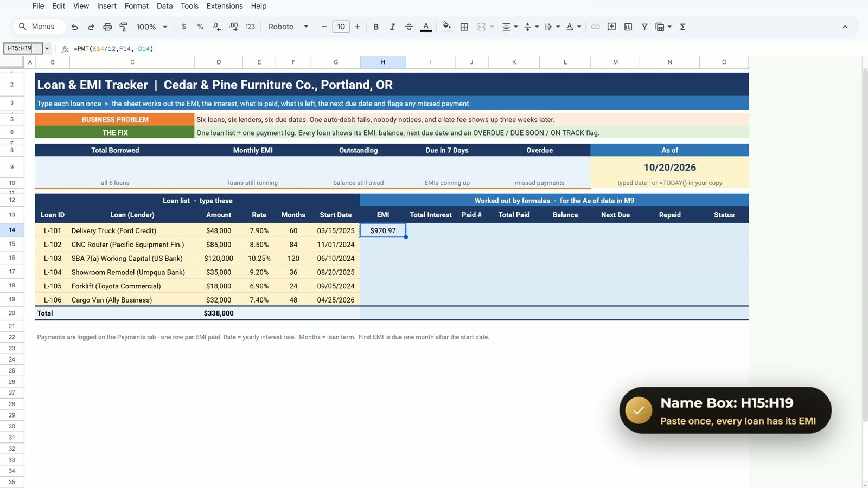Print the spreadsheet
This screenshot has width=868, height=488.
(107, 27)
